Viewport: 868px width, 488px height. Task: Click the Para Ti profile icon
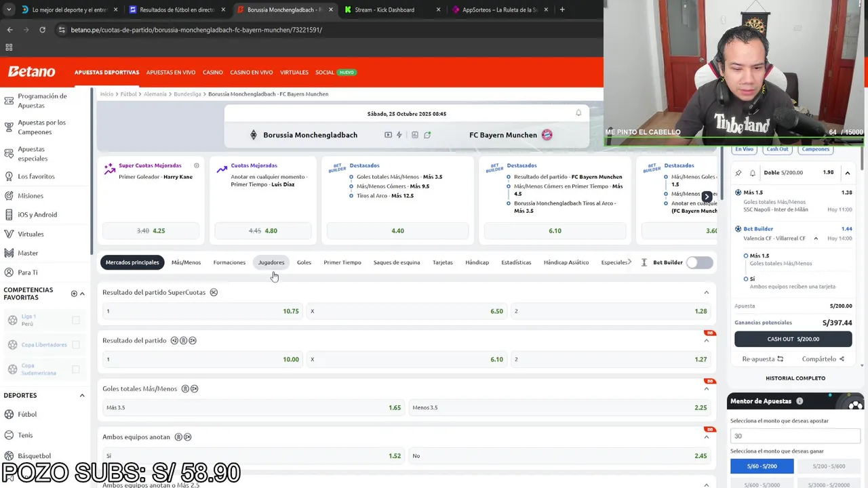pyautogui.click(x=9, y=272)
